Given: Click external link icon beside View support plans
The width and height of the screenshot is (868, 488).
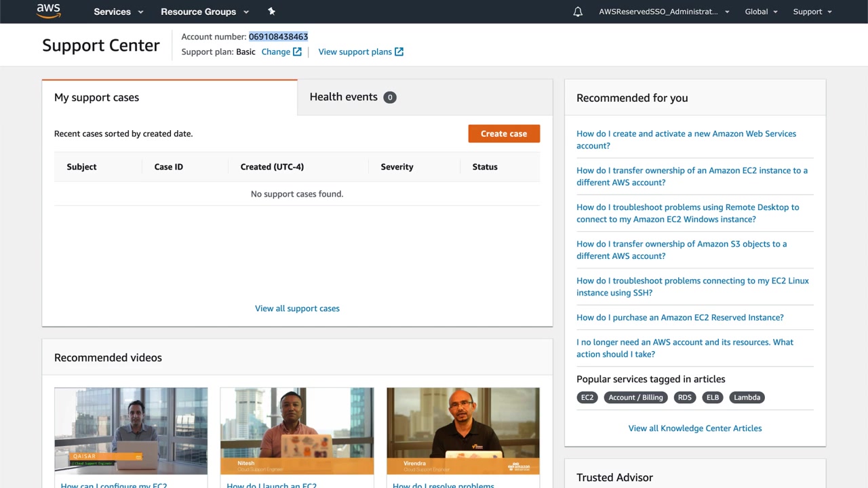Looking at the screenshot, I should pos(399,52).
